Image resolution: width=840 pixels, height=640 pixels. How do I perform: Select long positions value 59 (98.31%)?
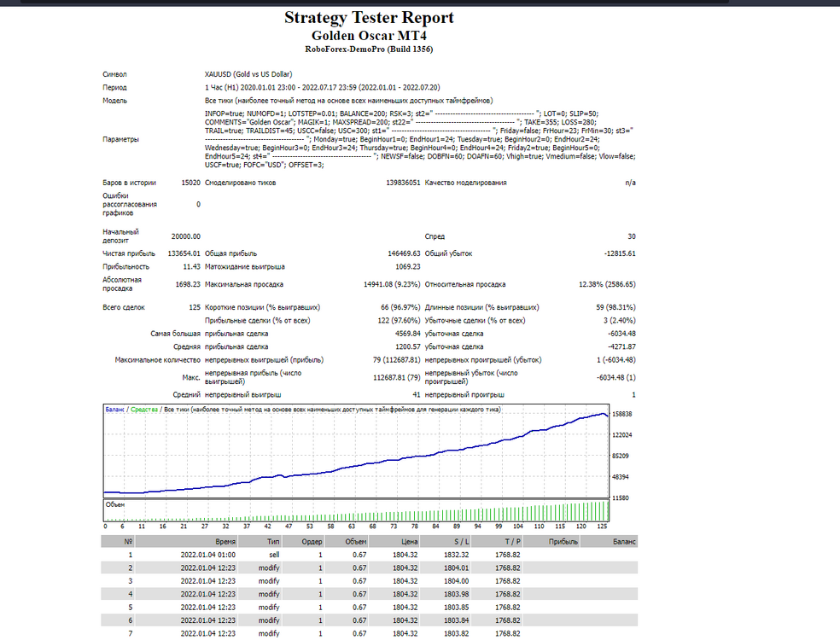(615, 307)
